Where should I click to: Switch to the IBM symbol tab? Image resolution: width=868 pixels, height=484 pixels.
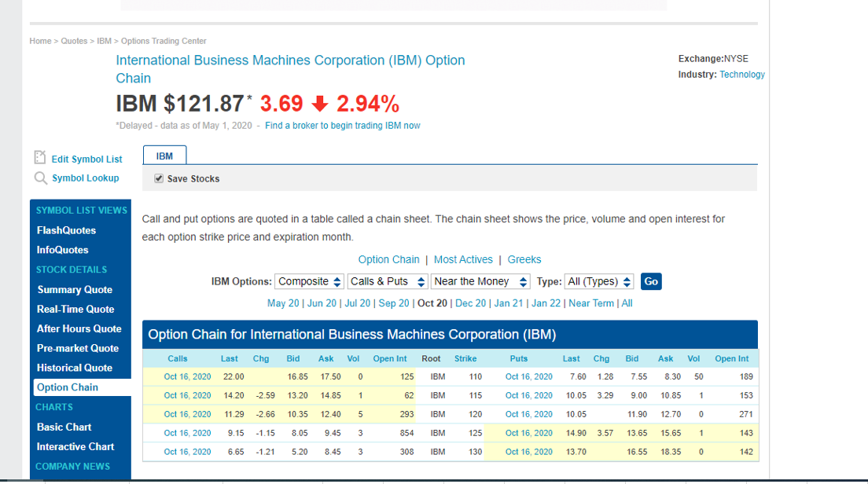click(x=164, y=156)
